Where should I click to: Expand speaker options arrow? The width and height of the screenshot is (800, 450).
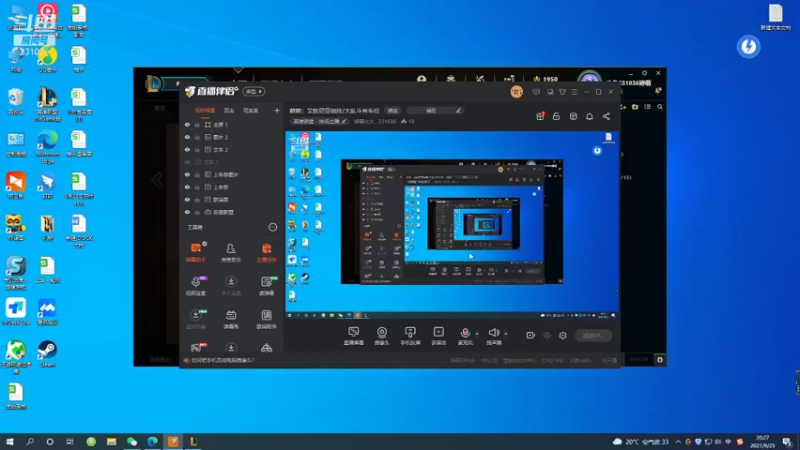coord(506,334)
